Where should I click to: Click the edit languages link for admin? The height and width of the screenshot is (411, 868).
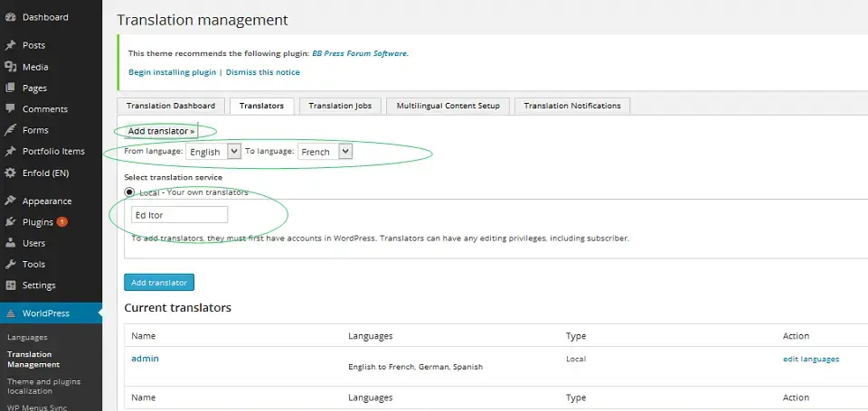click(x=810, y=360)
